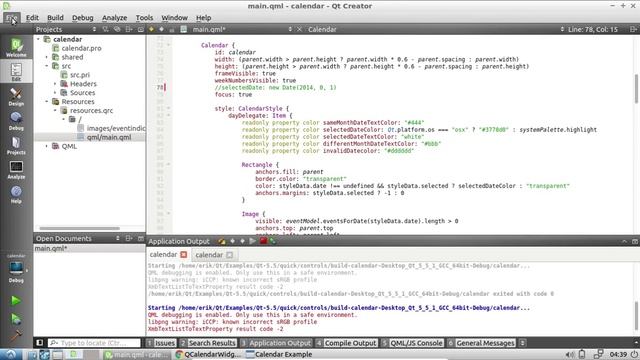Screen dimensions: 640x360
Task: Open the Edit menu
Action: point(32,18)
